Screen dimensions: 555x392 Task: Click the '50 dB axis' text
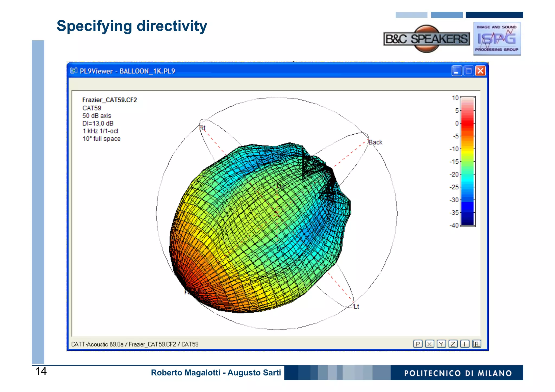pos(97,116)
